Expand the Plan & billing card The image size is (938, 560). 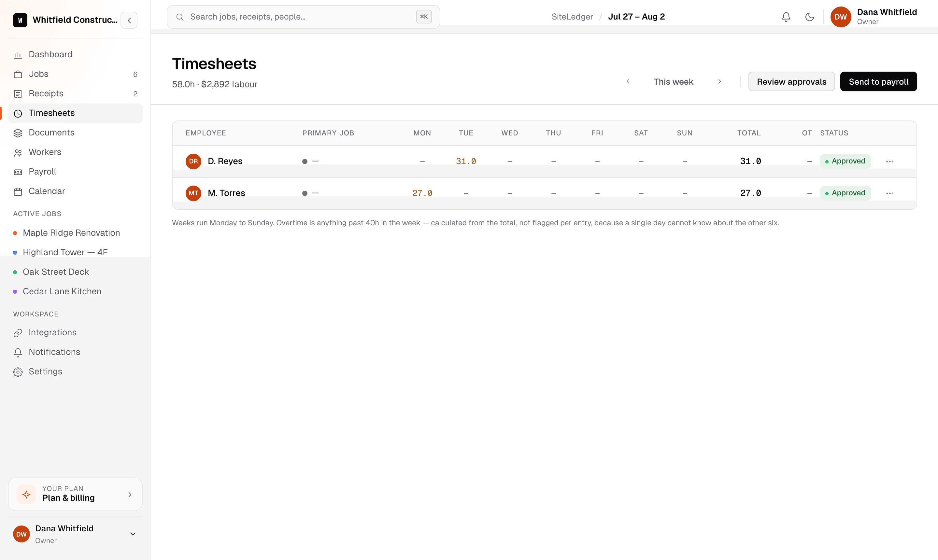[x=75, y=494]
